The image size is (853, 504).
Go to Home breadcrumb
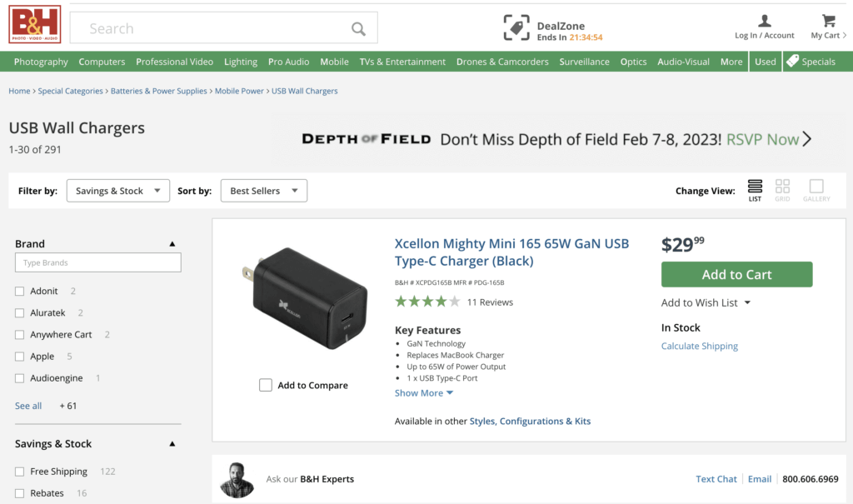pos(19,91)
